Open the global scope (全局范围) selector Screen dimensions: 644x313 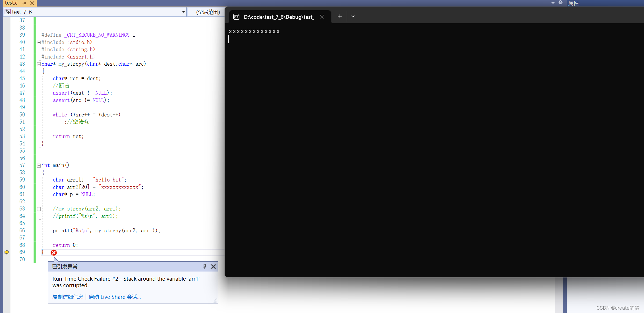pos(208,12)
